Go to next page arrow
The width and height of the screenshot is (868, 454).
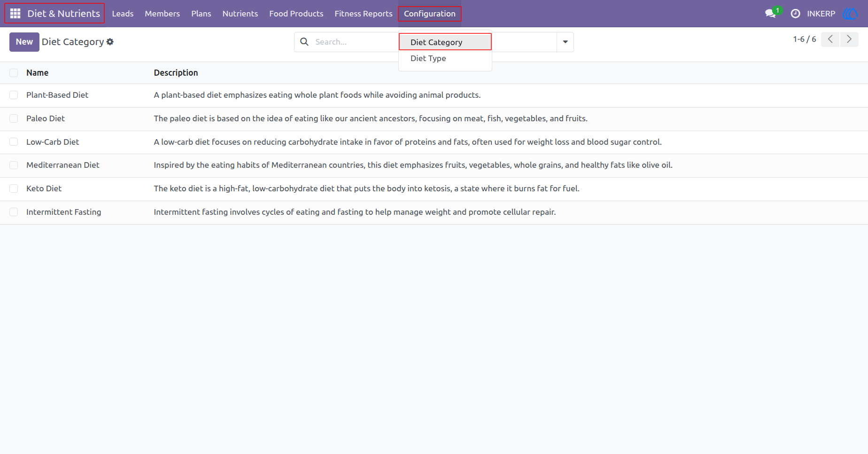pyautogui.click(x=849, y=39)
